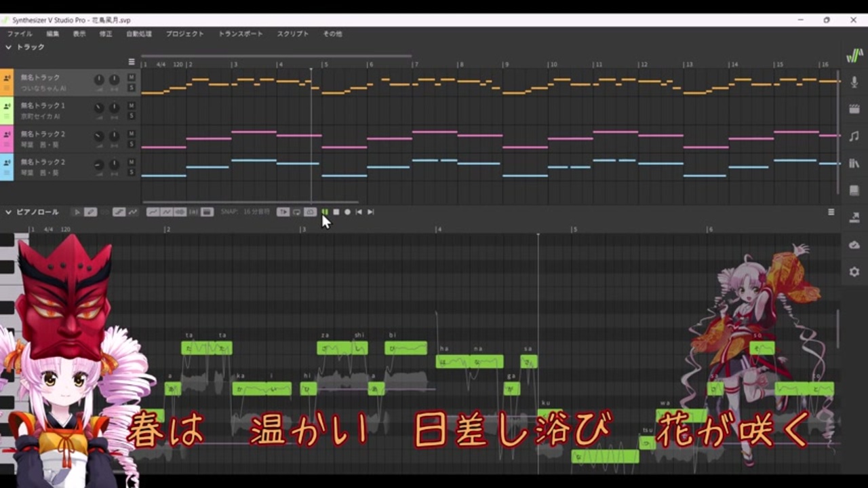
Task: Open the 自動処理 menu
Action: [139, 34]
